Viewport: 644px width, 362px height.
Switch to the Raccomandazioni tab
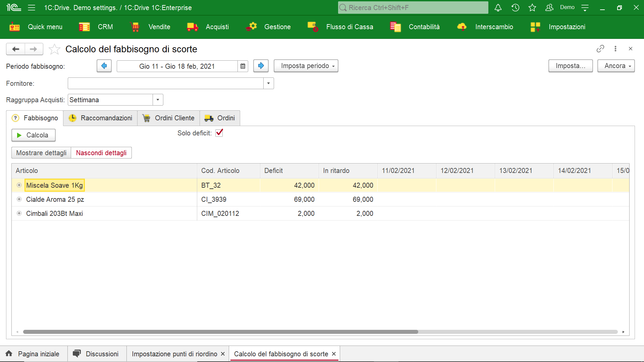(100, 118)
